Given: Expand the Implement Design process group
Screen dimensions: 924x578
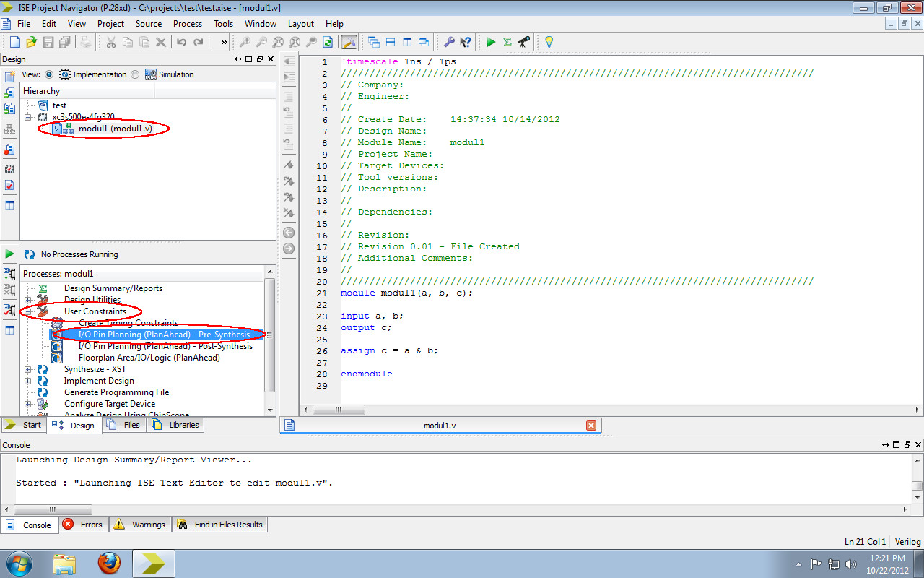Looking at the screenshot, I should tap(27, 380).
